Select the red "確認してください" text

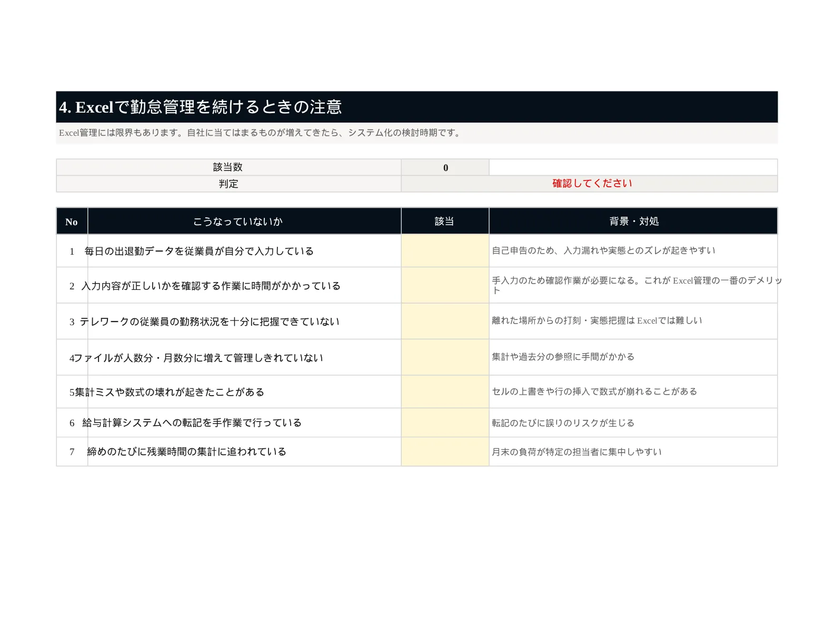(592, 184)
